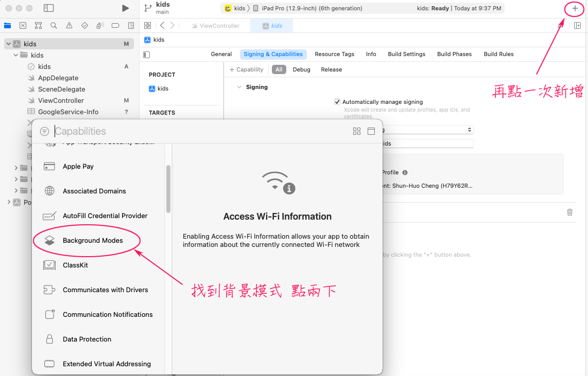This screenshot has width=588, height=376.
Task: Open AppDelegate file in navigator
Action: pos(58,78)
